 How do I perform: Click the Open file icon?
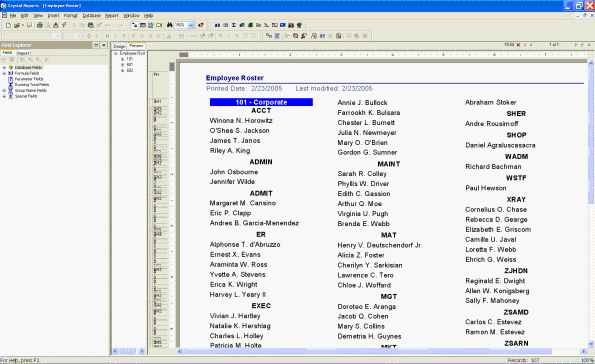(x=17, y=25)
